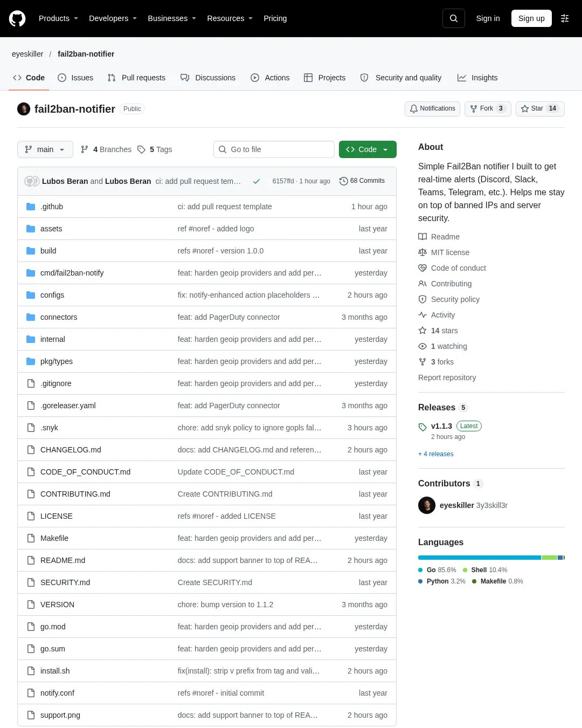This screenshot has height=728, width=582.
Task: Select the Code tab
Action: tap(29, 78)
